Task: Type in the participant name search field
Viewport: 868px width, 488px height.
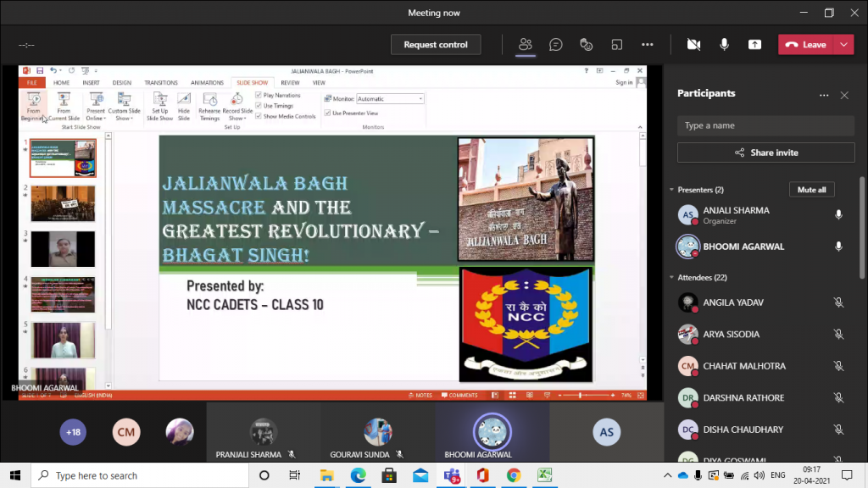Action: pyautogui.click(x=765, y=125)
